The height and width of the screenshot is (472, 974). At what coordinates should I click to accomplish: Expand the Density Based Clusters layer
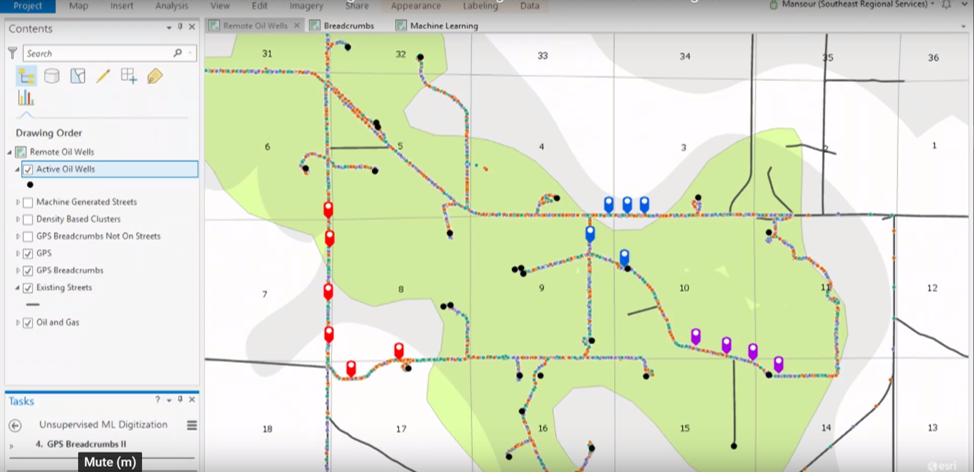(x=17, y=219)
